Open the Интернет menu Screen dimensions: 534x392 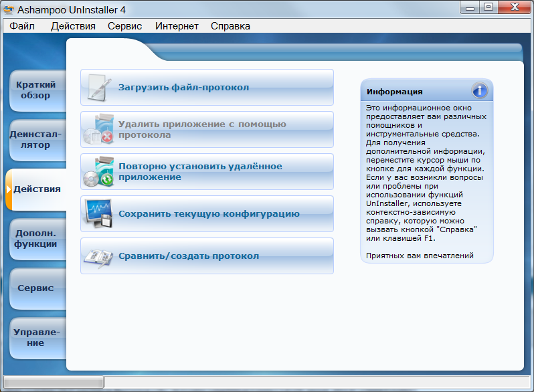pos(177,26)
